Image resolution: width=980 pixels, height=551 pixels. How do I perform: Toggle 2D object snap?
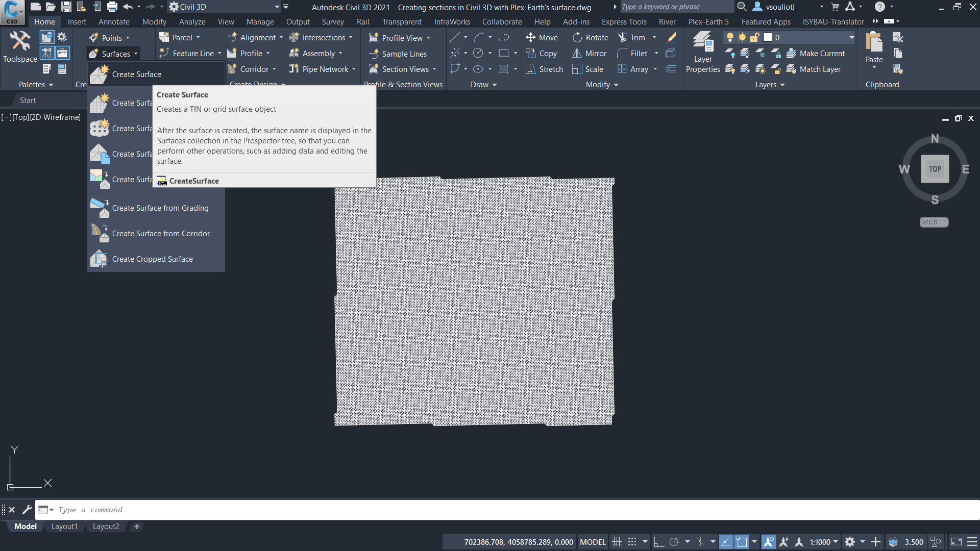[x=742, y=542]
